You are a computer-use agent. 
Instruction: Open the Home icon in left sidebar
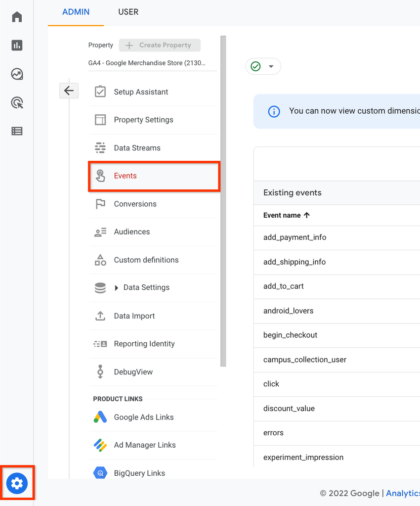pyautogui.click(x=17, y=17)
